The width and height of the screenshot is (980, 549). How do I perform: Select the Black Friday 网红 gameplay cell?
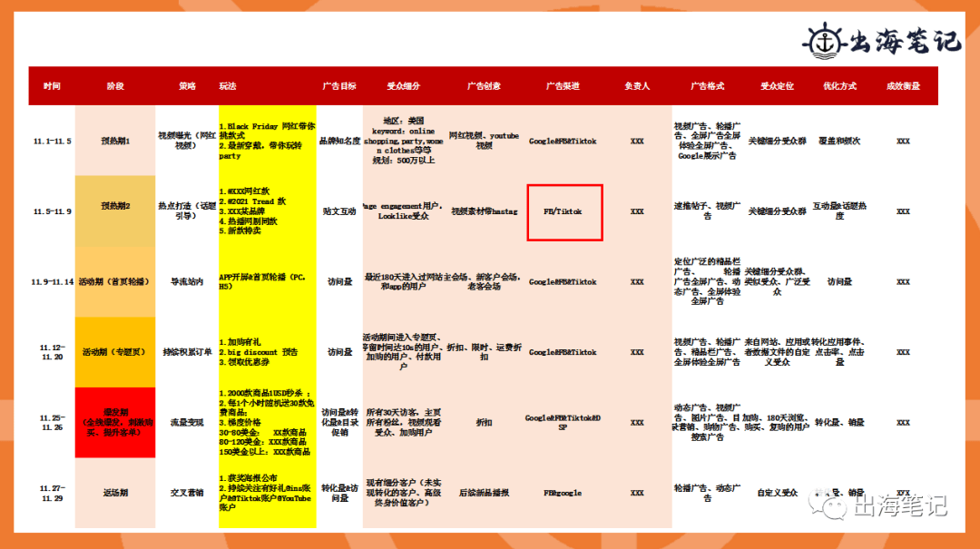[267, 142]
